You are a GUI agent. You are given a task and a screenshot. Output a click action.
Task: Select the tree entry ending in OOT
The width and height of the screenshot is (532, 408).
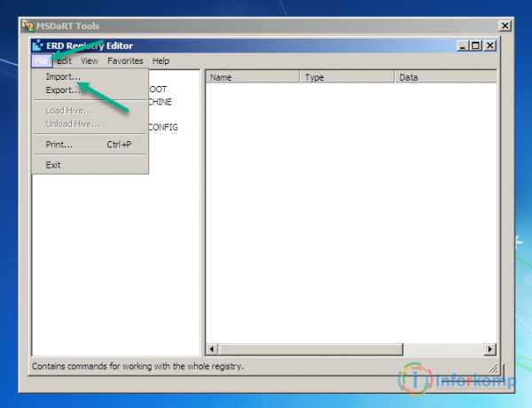point(158,90)
